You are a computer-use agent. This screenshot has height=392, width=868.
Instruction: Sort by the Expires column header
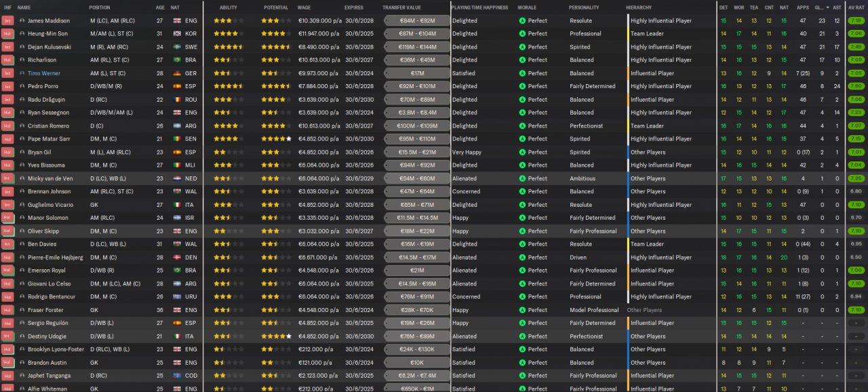pos(353,7)
